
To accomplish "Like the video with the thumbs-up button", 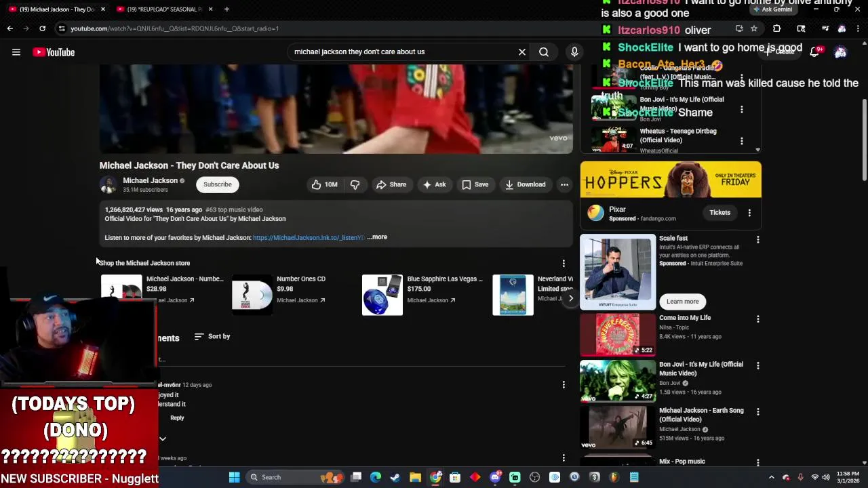I will (x=324, y=184).
